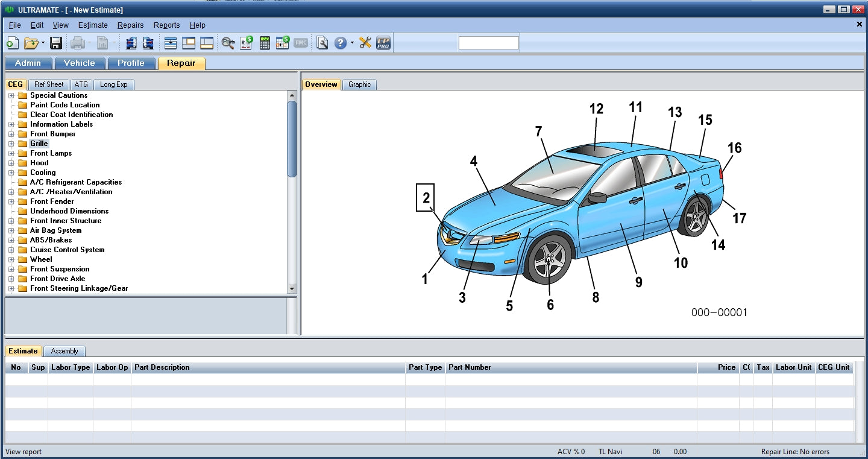Select the Parts search magnifier icon
This screenshot has height=459, width=868.
(x=228, y=42)
